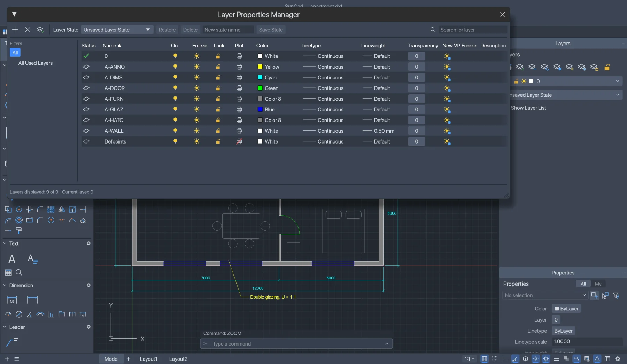The height and width of the screenshot is (364, 627).
Task: Select the Leader tool icon
Action: (12, 342)
